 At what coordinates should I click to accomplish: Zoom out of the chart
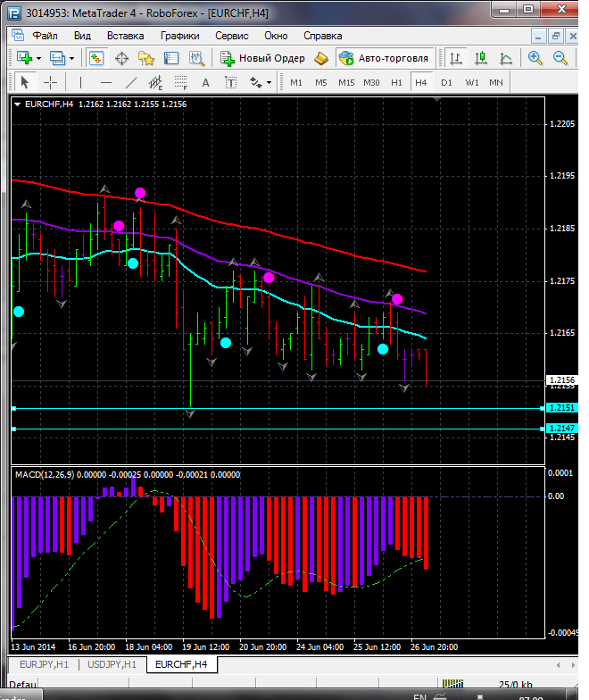[x=560, y=58]
